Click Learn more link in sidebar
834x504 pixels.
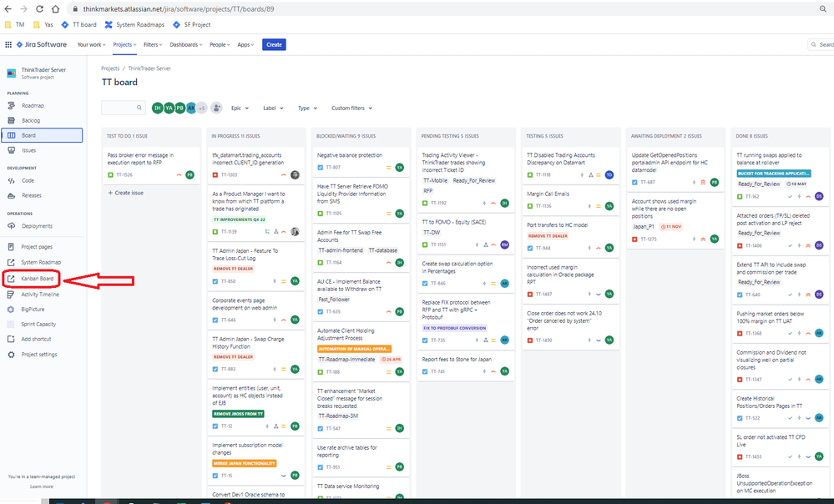[x=42, y=486]
